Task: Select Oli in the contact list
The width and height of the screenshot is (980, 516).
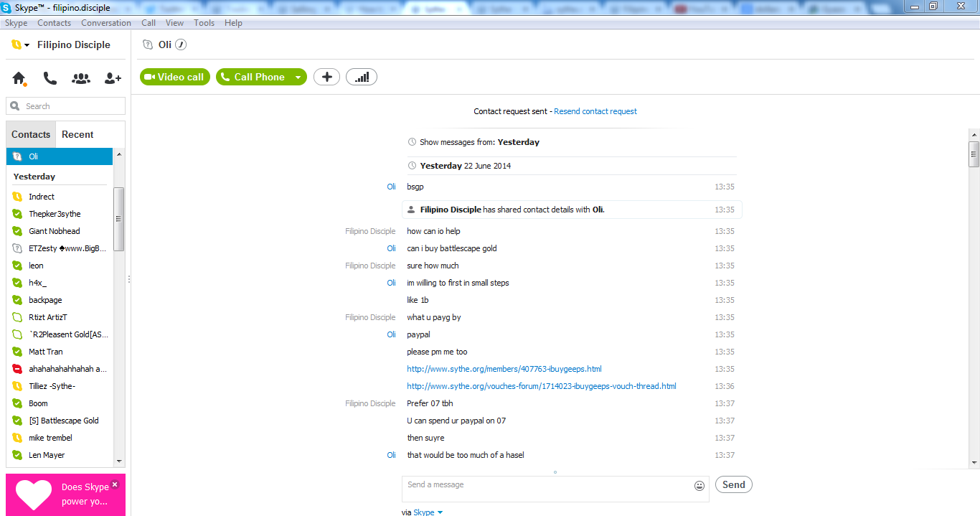Action: (60, 156)
